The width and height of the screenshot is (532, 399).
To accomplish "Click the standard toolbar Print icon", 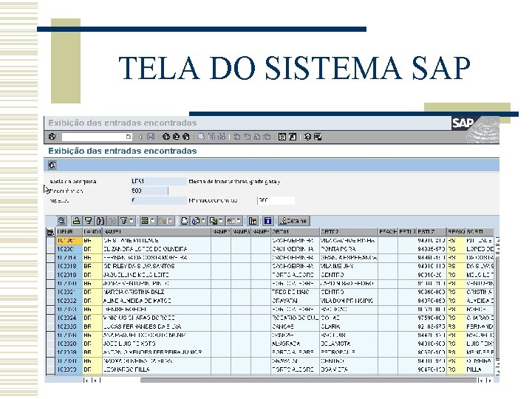I will pos(201,137).
